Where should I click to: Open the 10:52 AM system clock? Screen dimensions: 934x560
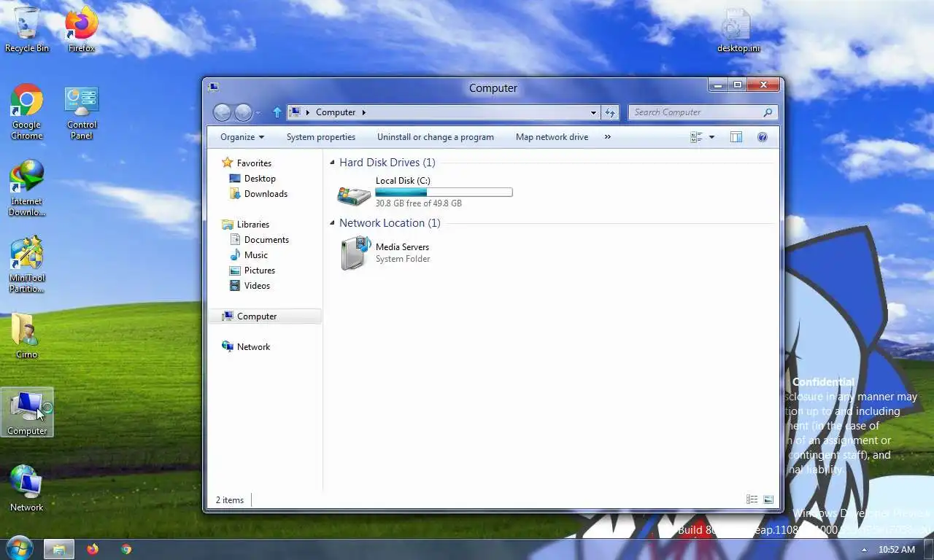897,550
